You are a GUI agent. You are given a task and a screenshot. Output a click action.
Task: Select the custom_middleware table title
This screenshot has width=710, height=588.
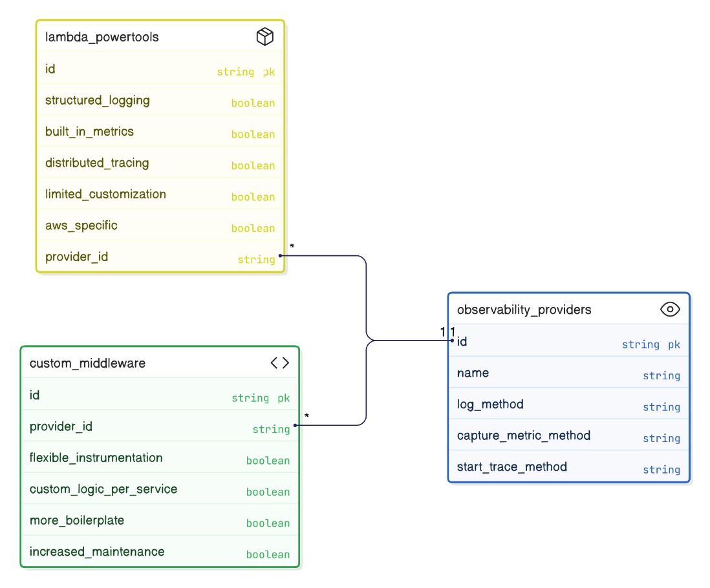pyautogui.click(x=87, y=363)
